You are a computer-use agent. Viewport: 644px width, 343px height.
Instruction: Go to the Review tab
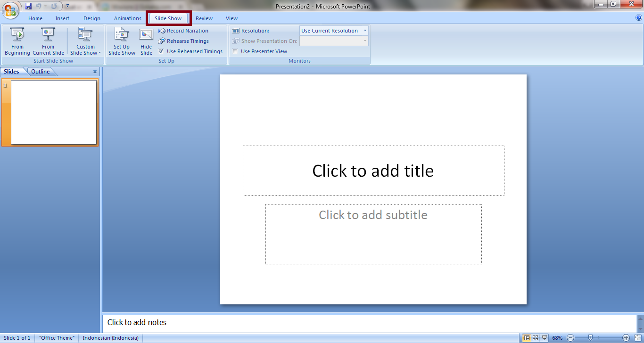tap(204, 18)
